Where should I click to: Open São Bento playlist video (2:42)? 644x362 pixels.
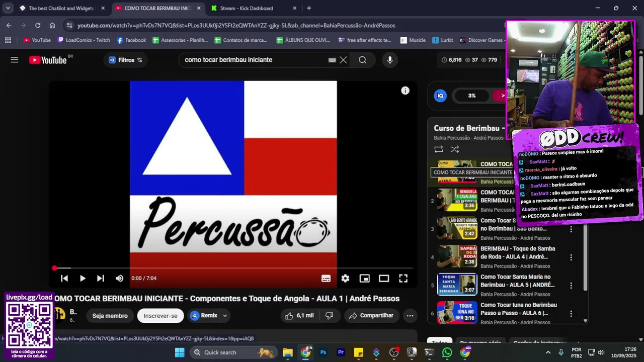[457, 228]
